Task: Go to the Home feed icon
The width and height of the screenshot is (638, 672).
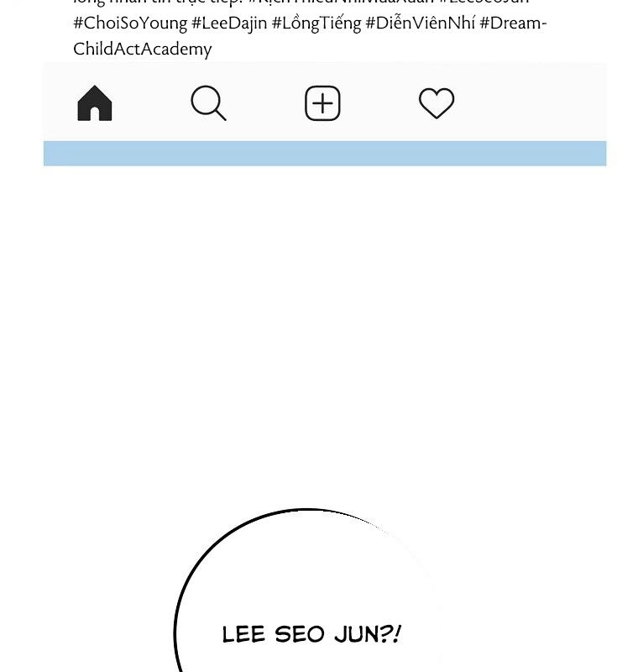Action: point(94,104)
